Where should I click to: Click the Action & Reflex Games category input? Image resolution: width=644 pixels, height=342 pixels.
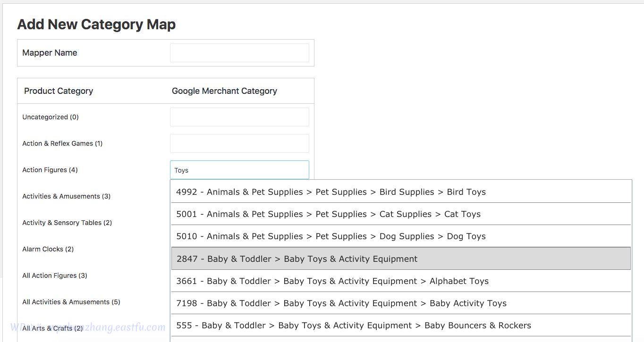(x=239, y=143)
